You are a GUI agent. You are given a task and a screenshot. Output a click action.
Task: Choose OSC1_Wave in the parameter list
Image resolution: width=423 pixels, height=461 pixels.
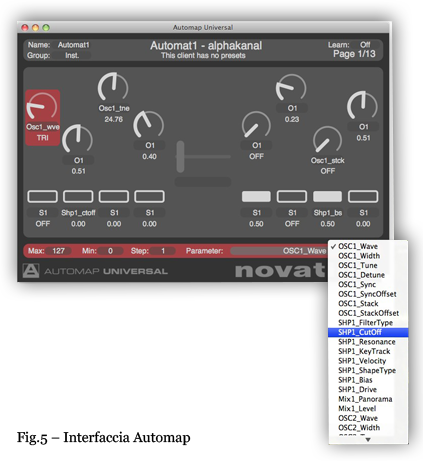tap(368, 246)
